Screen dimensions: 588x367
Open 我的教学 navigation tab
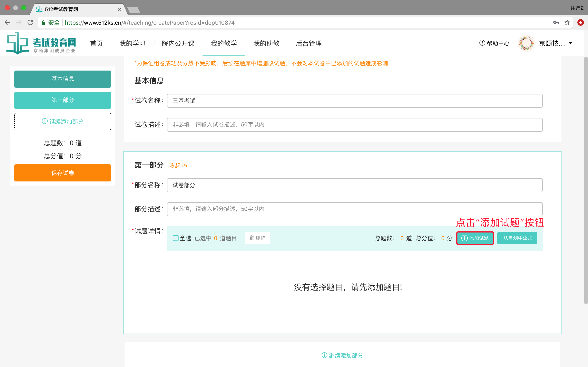tap(224, 43)
